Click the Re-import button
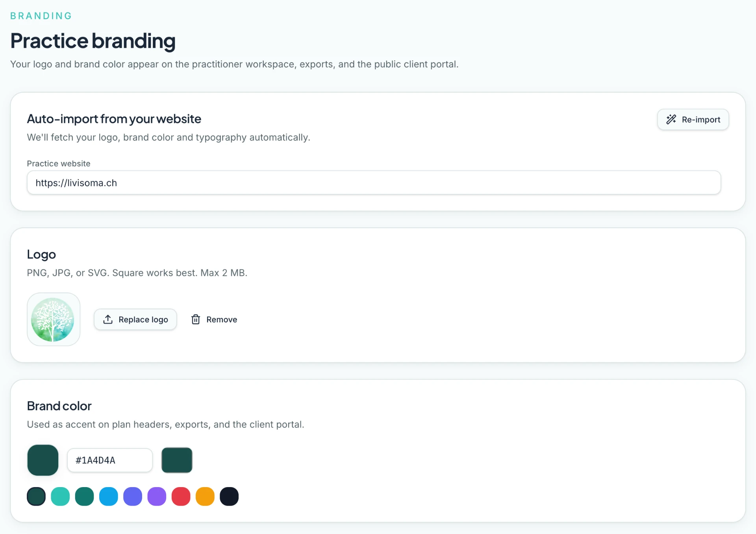 693,119
